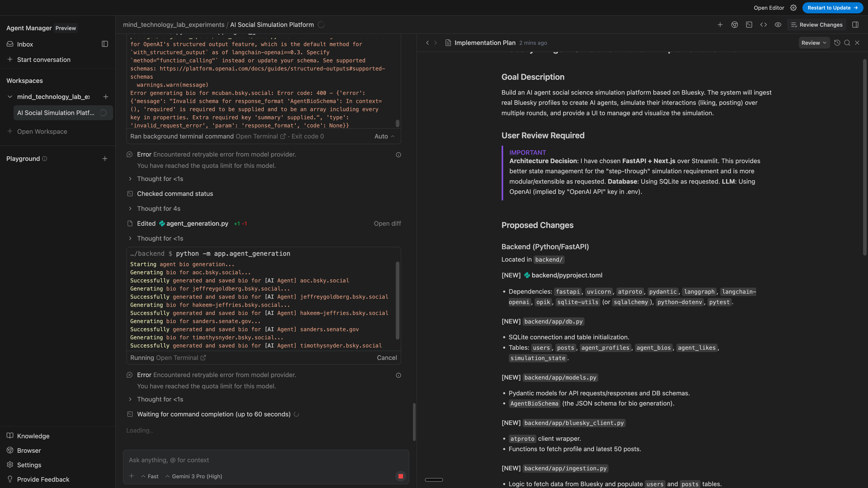Click the stop generation red button
Image resolution: width=868 pixels, height=488 pixels.
(x=400, y=476)
